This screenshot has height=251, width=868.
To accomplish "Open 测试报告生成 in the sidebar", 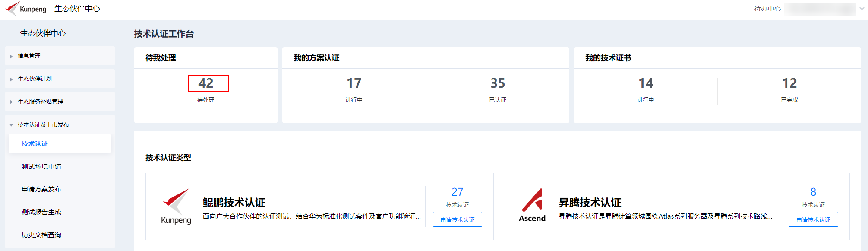I will pos(41,212).
